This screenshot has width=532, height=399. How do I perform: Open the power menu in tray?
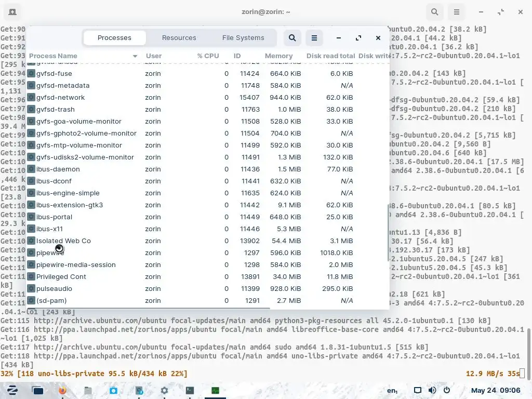click(446, 391)
